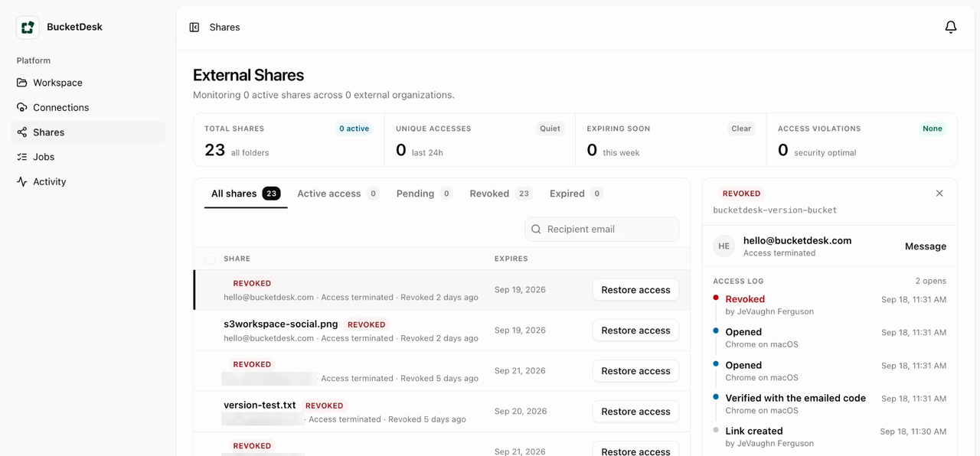Screen dimensions: 980x456
Task: Click the Link created log entry
Action: pyautogui.click(x=829, y=436)
